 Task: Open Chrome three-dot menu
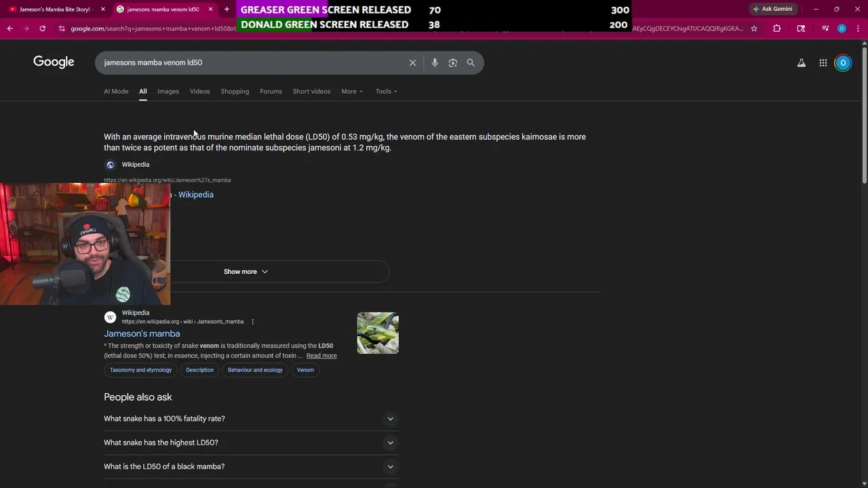click(858, 28)
